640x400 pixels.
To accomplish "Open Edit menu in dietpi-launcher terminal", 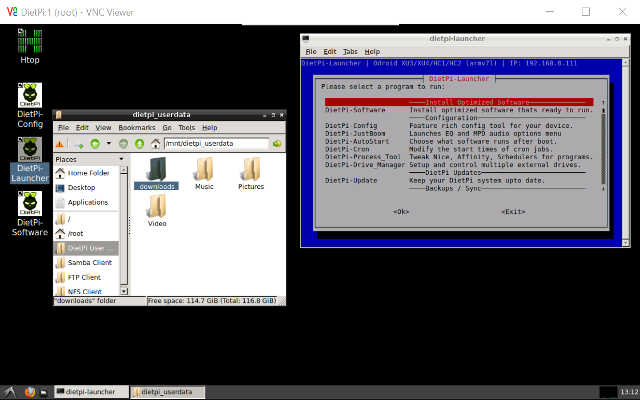I will [330, 52].
